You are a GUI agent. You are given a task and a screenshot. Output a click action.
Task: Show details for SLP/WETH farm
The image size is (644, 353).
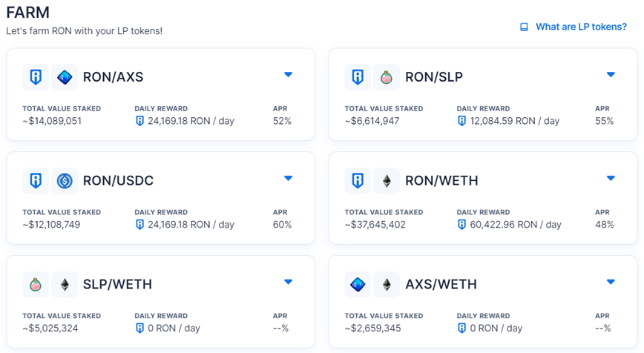pyautogui.click(x=289, y=283)
